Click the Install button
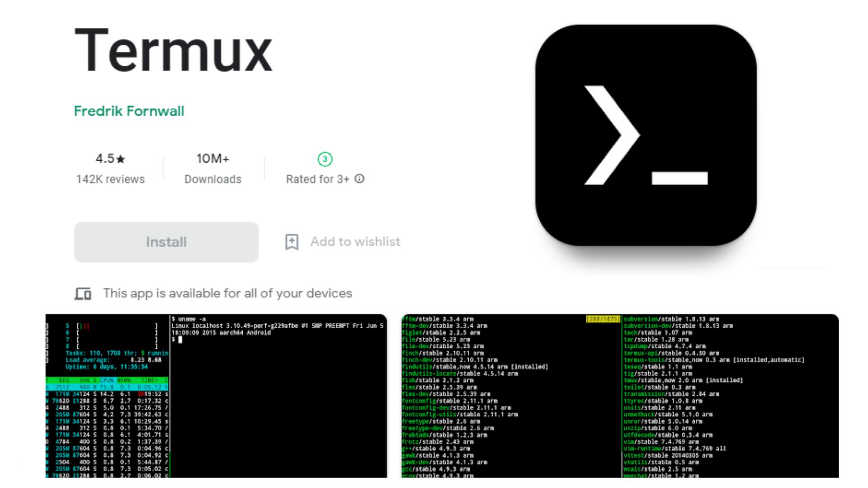 pyautogui.click(x=166, y=242)
